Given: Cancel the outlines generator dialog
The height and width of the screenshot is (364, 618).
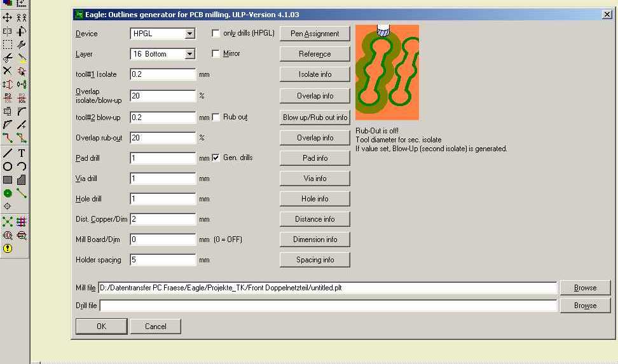Looking at the screenshot, I should [155, 326].
